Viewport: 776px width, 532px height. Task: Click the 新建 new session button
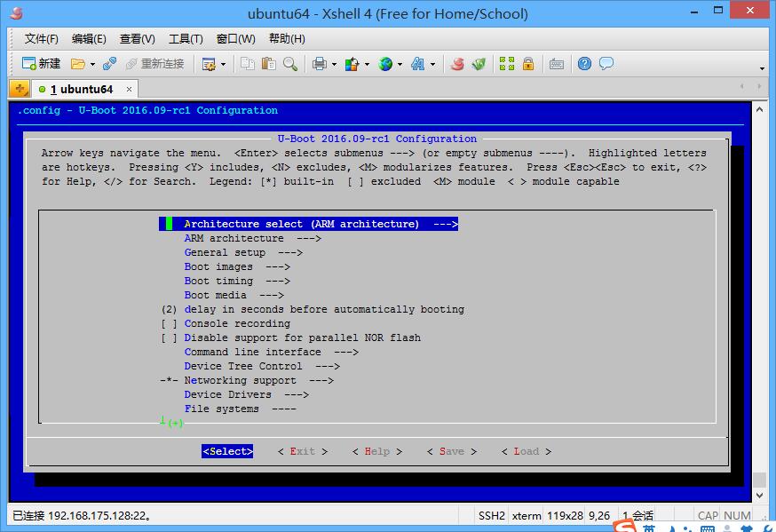[x=41, y=64]
